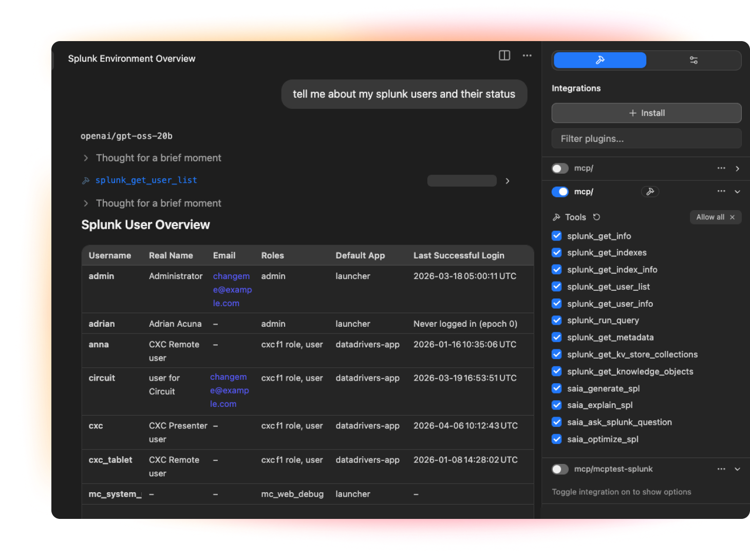Viewport: 750px width, 560px height.
Task: Uncheck the splunk_get_info tool
Action: point(556,236)
